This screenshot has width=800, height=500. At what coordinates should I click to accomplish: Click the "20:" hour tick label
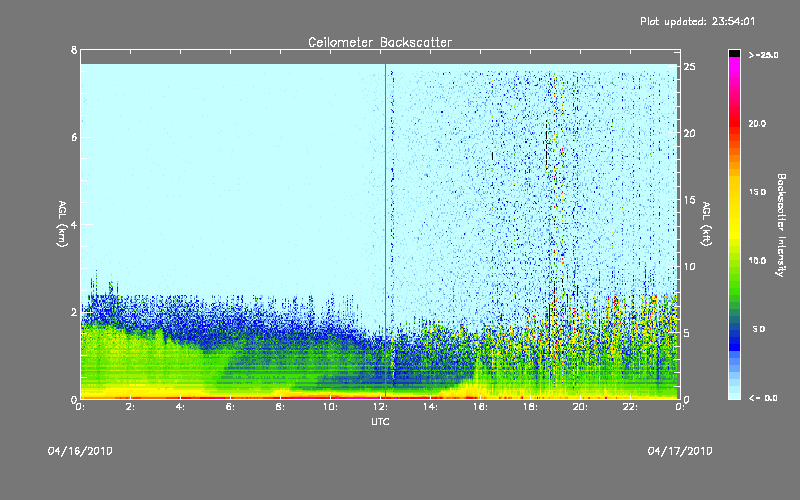(581, 407)
